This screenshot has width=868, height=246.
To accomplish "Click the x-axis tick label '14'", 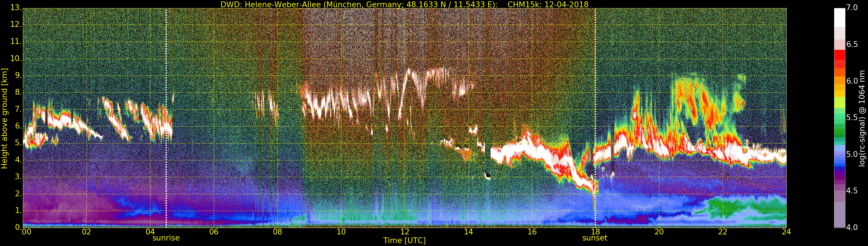I will tap(468, 232).
